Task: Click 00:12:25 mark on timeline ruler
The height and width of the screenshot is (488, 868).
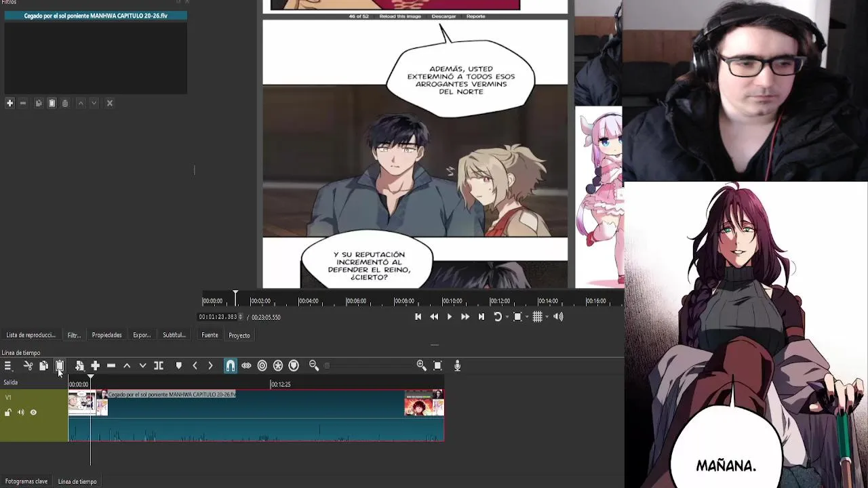Action: pos(280,384)
